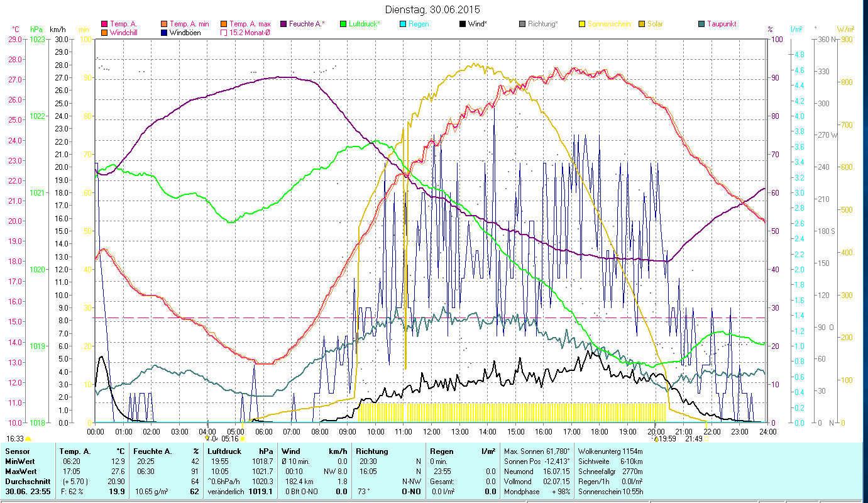The width and height of the screenshot is (868, 503).
Task: Click the Temp. A. pink legend swatch
Action: pos(104,24)
